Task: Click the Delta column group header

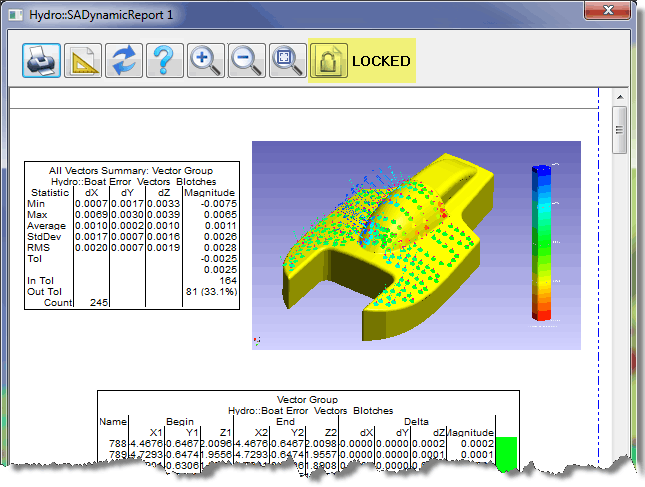Action: tap(416, 422)
